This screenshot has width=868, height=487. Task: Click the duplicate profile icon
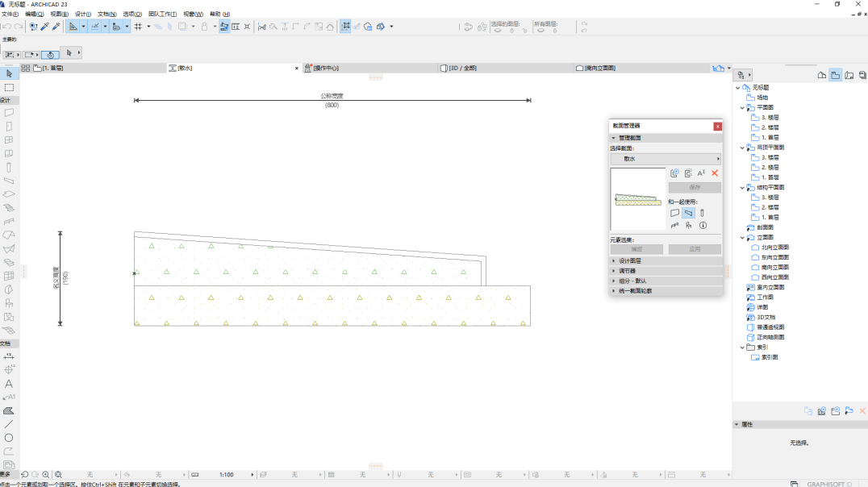click(688, 173)
